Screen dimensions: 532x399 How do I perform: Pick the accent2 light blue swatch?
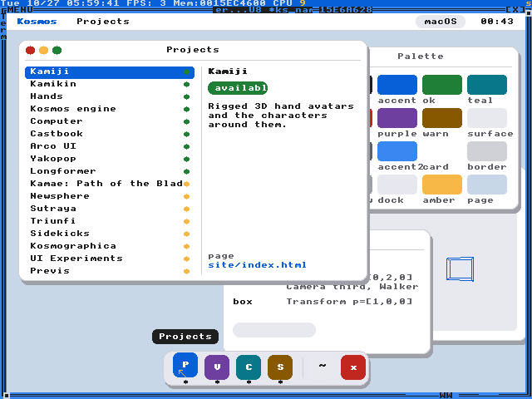(397, 151)
